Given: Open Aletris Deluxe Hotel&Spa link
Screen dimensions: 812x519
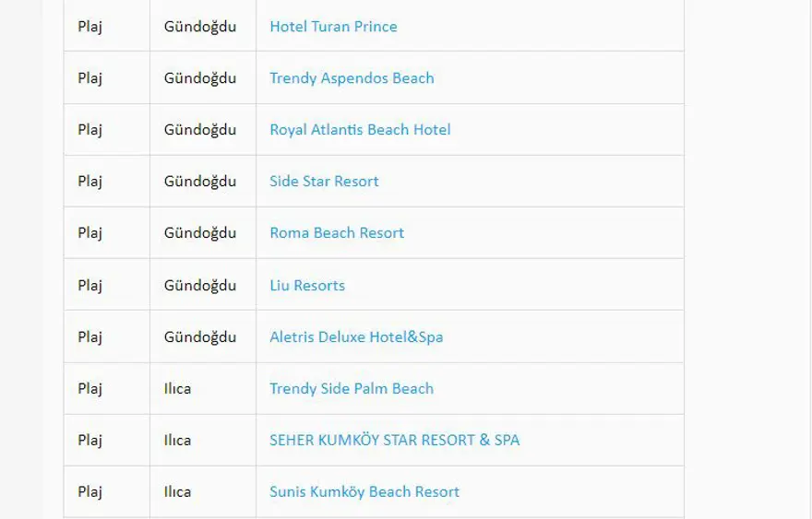Looking at the screenshot, I should [356, 337].
